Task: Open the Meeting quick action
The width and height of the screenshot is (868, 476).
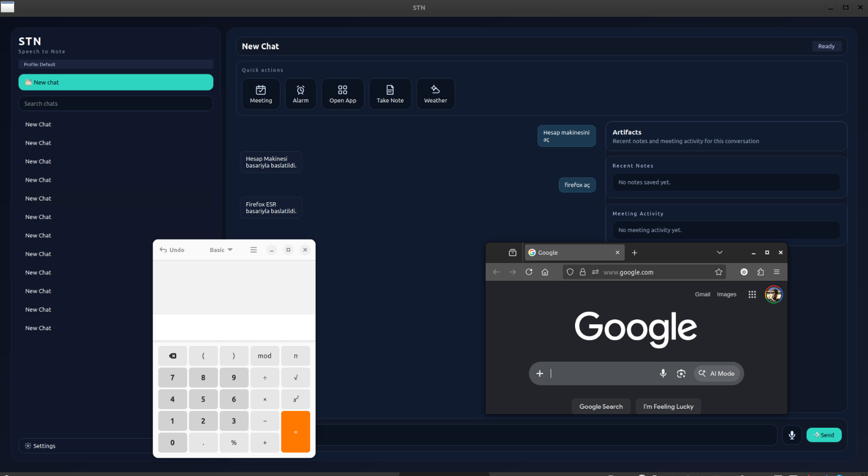Action: tap(261, 94)
